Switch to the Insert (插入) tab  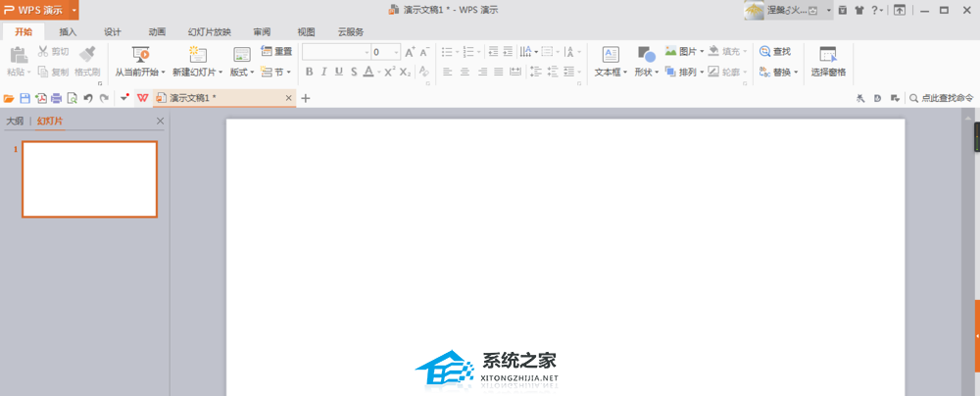pos(69,32)
